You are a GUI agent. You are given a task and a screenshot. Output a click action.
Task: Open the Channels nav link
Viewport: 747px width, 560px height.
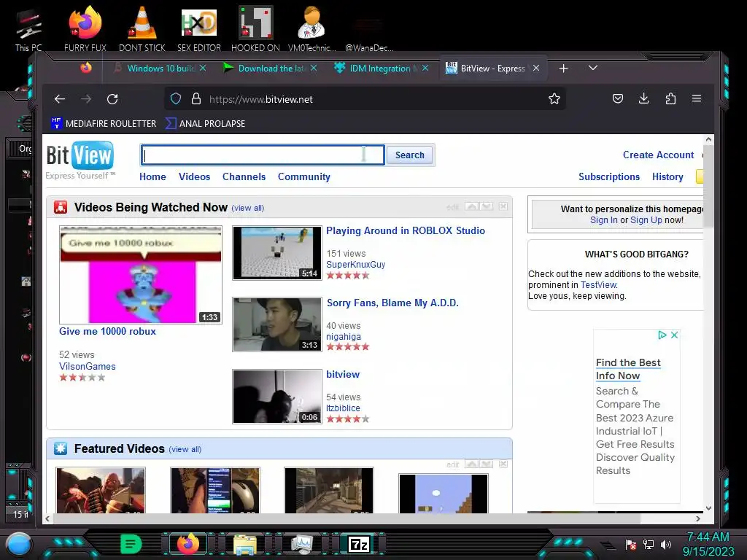point(244,176)
